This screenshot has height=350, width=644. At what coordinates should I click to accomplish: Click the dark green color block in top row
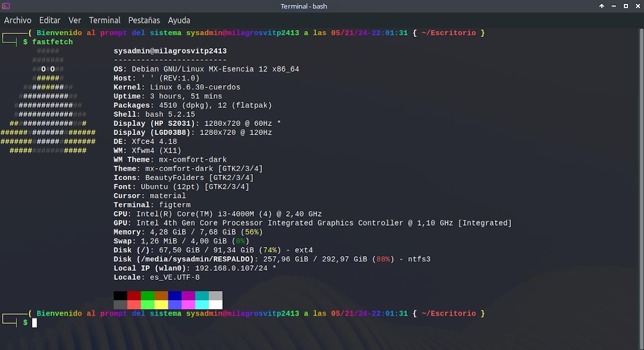[x=148, y=296]
